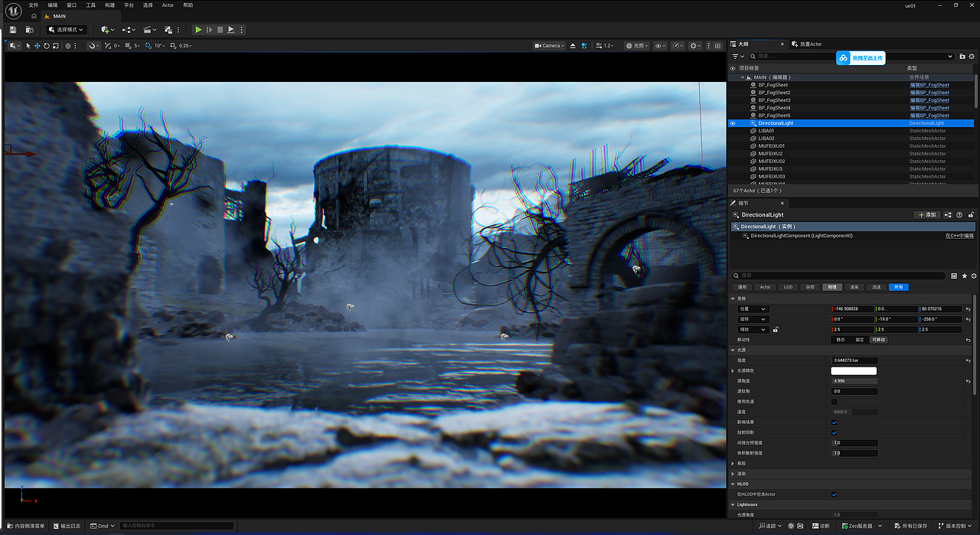Image resolution: width=980 pixels, height=535 pixels.
Task: Open the 工具 menu
Action: [x=90, y=5]
